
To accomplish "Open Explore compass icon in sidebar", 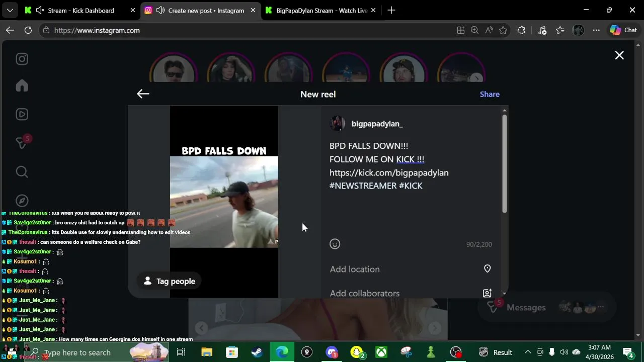I will click(22, 201).
